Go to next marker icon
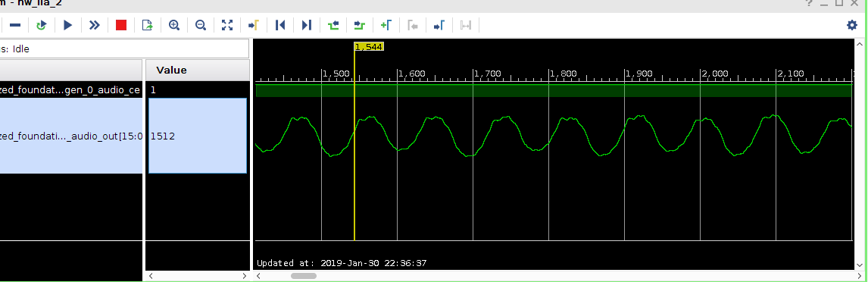The image size is (868, 282). point(439,25)
